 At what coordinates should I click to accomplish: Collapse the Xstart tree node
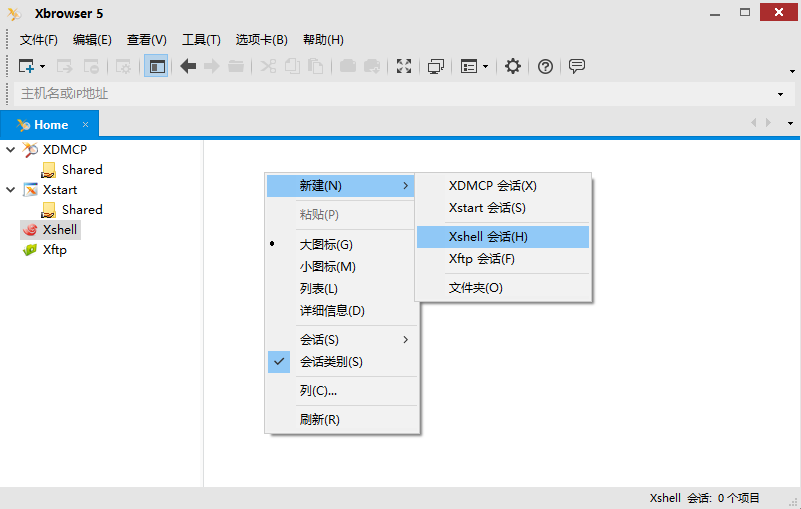tap(11, 190)
